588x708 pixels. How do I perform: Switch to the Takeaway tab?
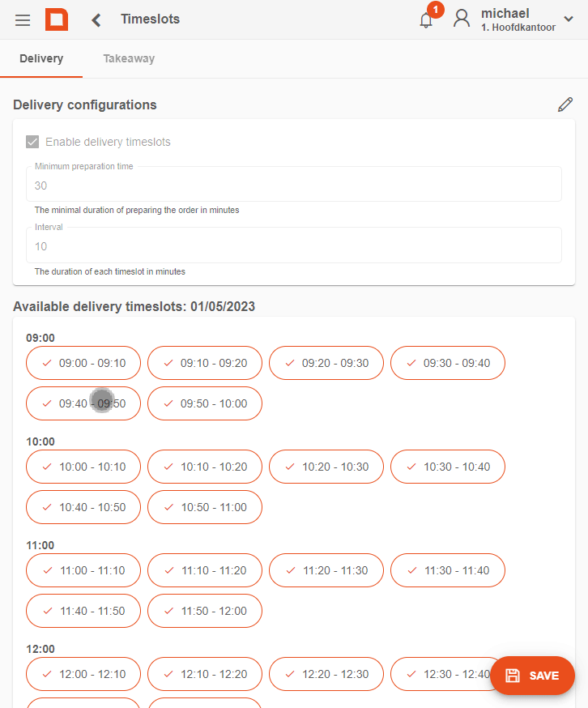coord(129,58)
